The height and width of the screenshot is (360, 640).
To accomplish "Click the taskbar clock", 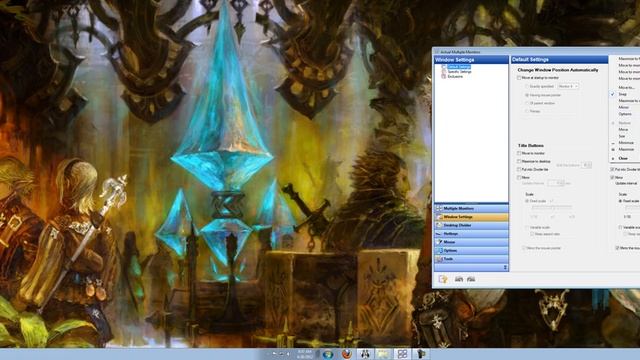I will [x=304, y=354].
